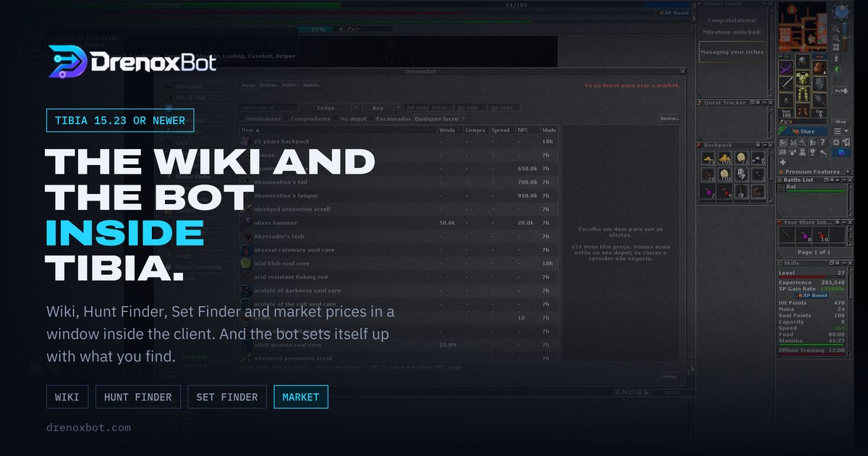The image size is (868, 456).
Task: Click the shovel in the Backpack
Action: pos(741,191)
